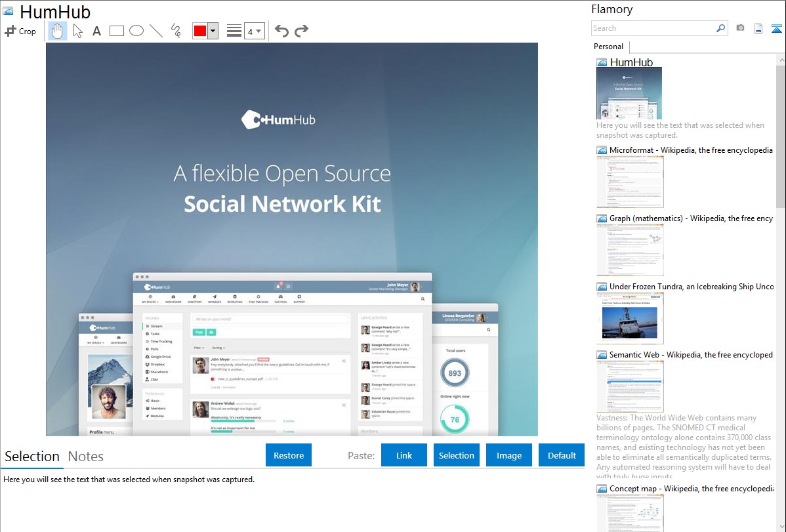Paste as Image
786x532 pixels.
click(x=508, y=455)
